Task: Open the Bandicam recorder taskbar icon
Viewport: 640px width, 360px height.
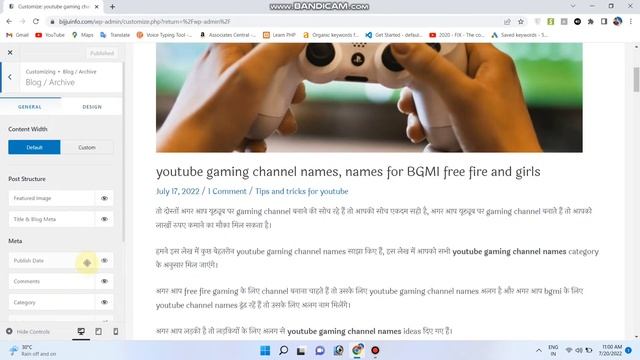Action: (x=375, y=350)
